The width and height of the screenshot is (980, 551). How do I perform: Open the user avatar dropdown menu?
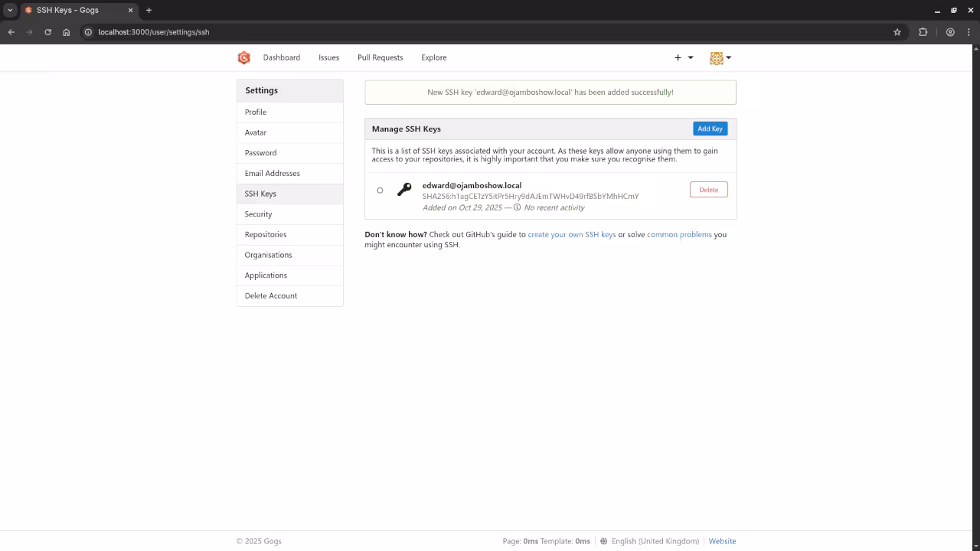[x=720, y=58]
